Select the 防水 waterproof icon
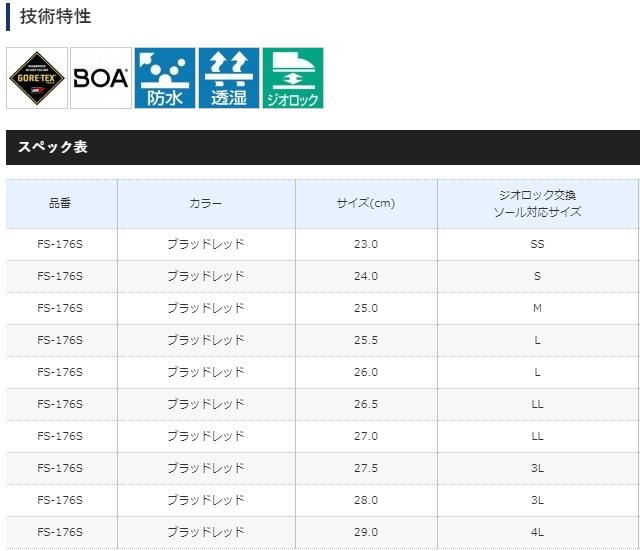The width and height of the screenshot is (640, 551). pos(165,78)
